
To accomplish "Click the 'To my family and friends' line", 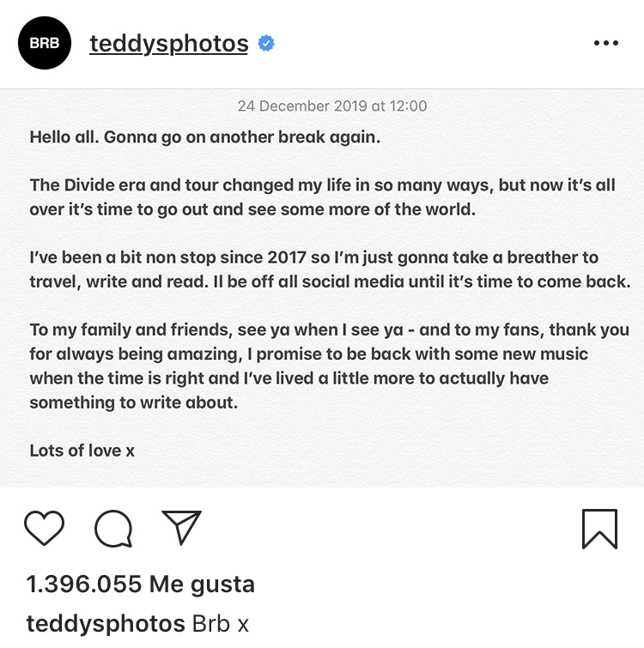I will point(329,330).
